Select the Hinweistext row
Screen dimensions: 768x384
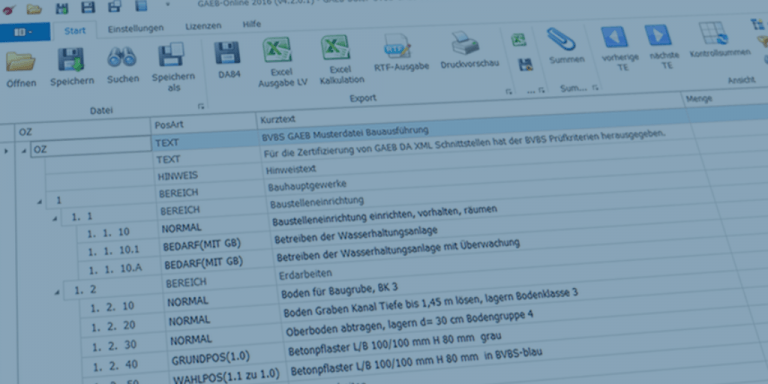(291, 169)
